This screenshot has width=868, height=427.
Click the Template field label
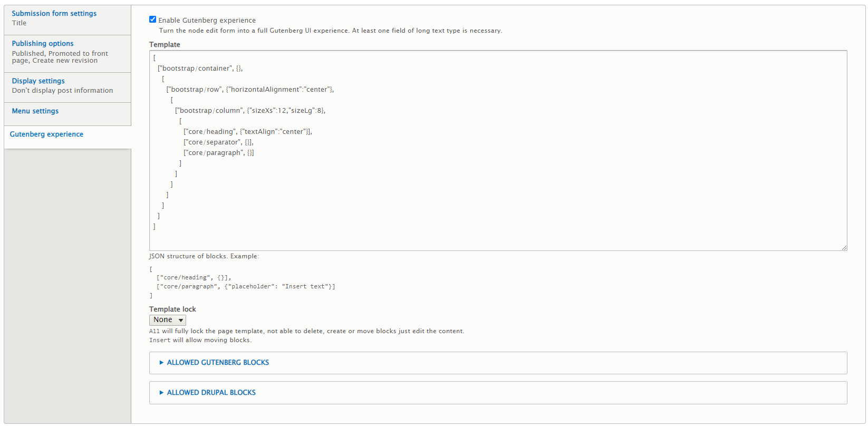click(165, 45)
